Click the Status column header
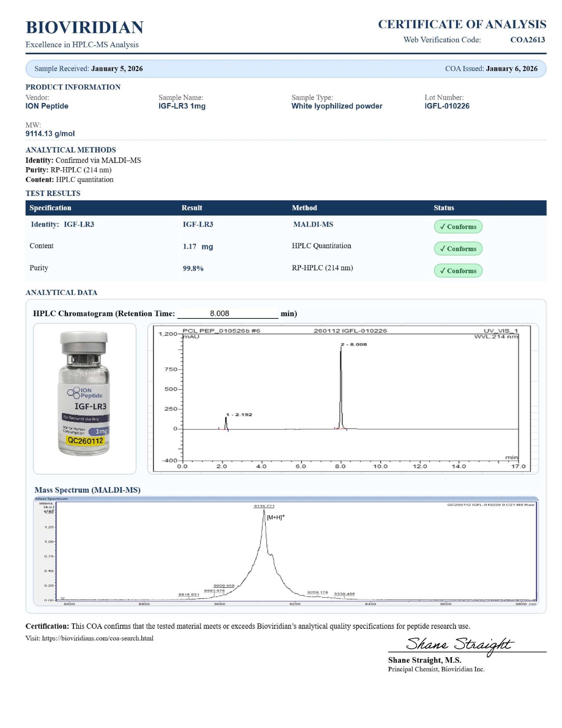This screenshot has width=562, height=728. click(x=444, y=208)
